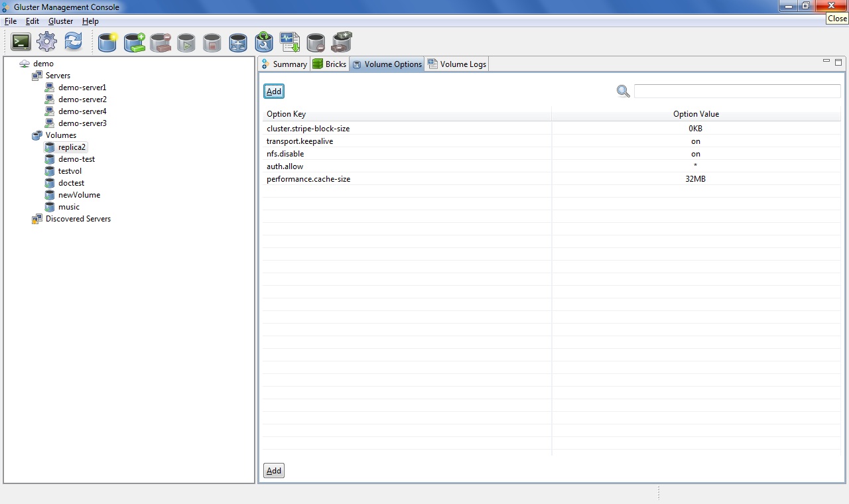This screenshot has width=849, height=504.
Task: Click the add bricks toolbar icon
Action: click(134, 42)
